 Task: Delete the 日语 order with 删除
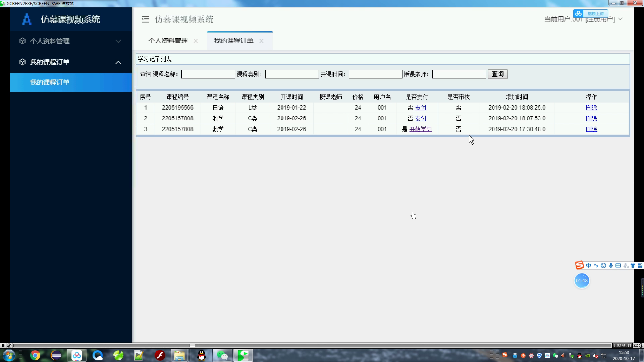(x=591, y=108)
